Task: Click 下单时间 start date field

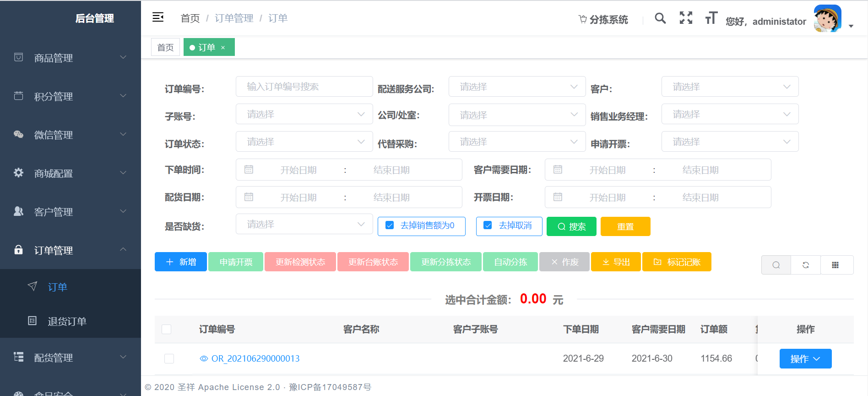Action: tap(298, 170)
